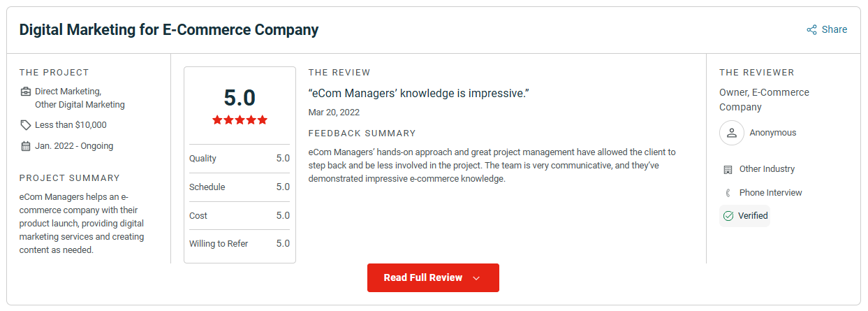Click the building Other Industry icon
868x311 pixels.
click(728, 169)
